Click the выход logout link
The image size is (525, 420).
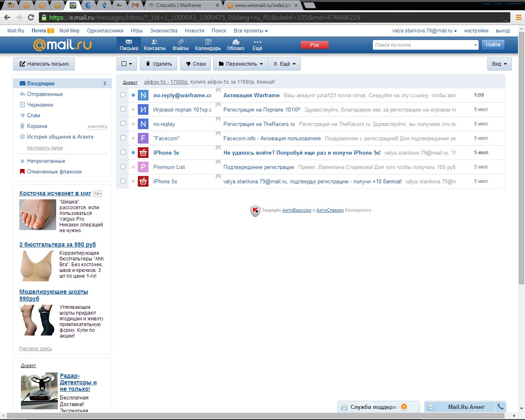tap(503, 31)
